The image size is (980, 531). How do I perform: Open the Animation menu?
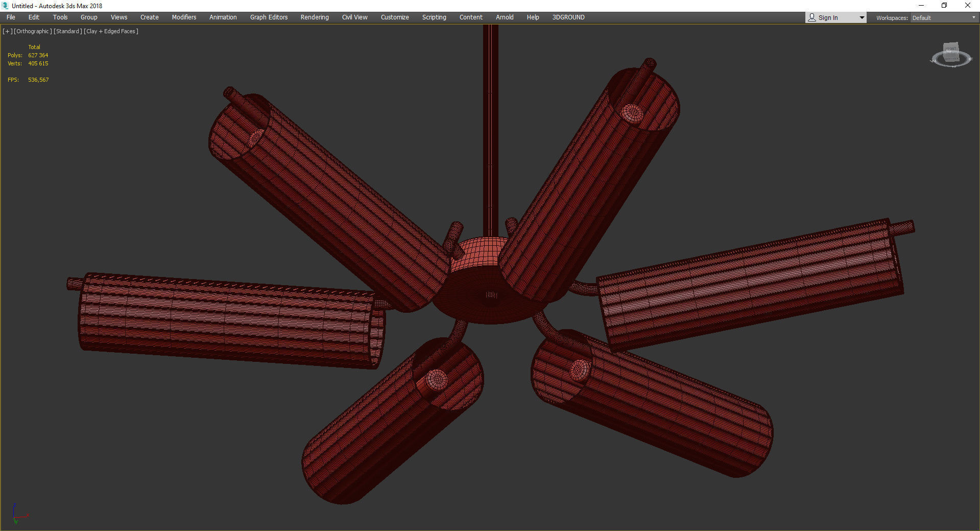tap(223, 17)
